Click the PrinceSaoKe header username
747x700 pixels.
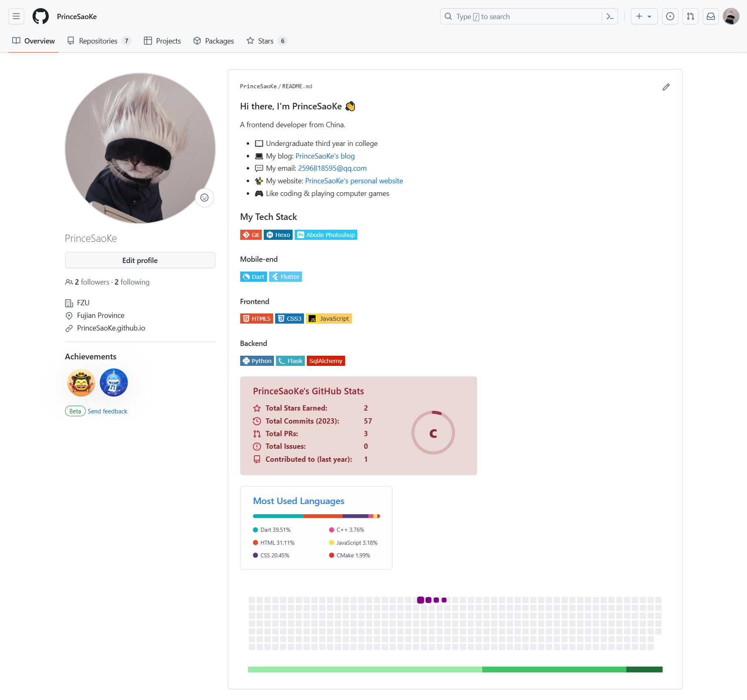point(77,16)
